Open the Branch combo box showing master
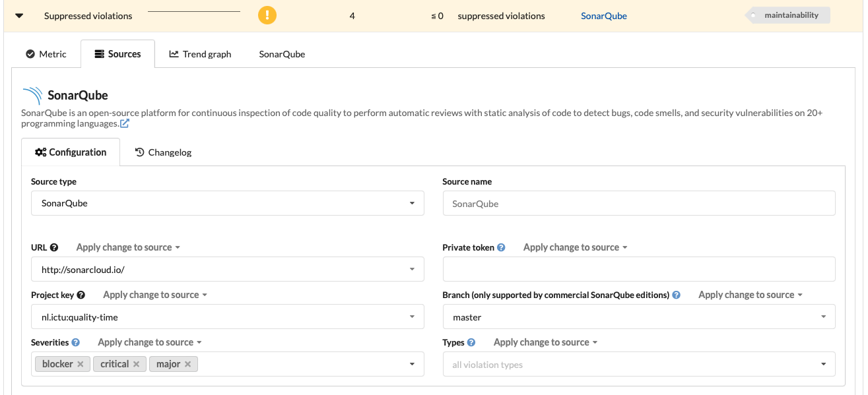This screenshot has height=395, width=868. [639, 317]
